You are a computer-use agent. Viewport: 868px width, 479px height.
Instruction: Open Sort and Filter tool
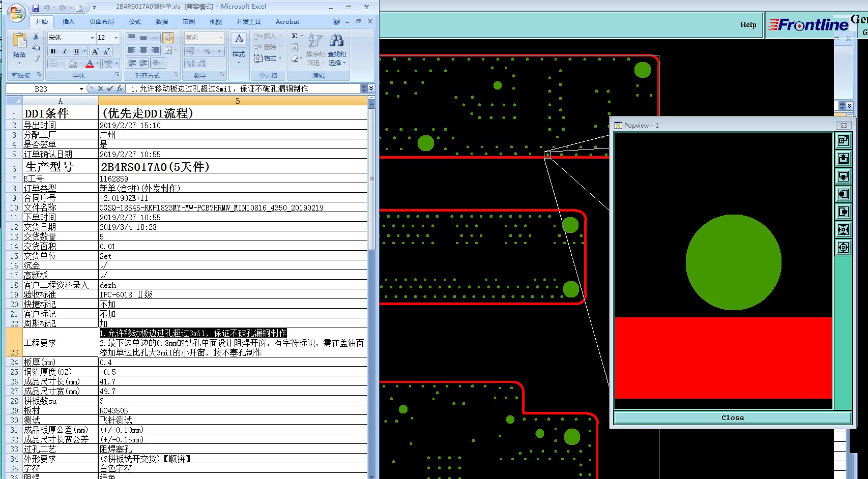(315, 40)
